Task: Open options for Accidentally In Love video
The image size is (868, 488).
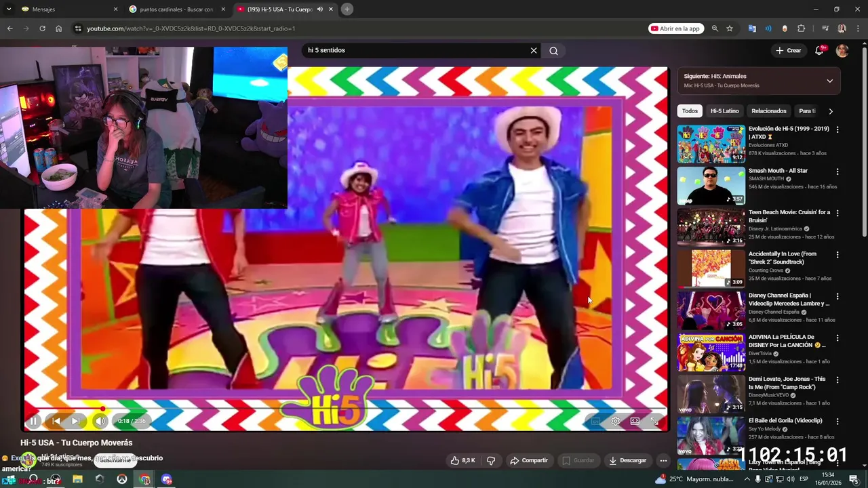Action: click(x=837, y=255)
